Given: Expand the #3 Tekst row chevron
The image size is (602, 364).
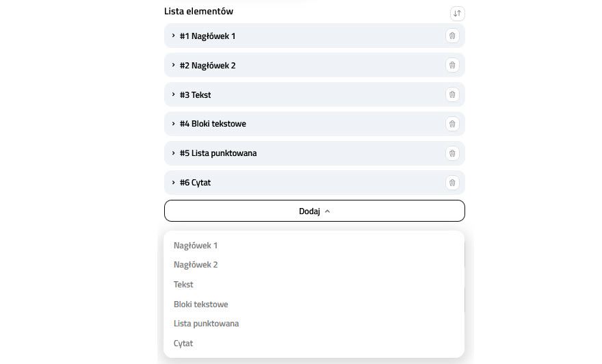Looking at the screenshot, I should point(174,94).
